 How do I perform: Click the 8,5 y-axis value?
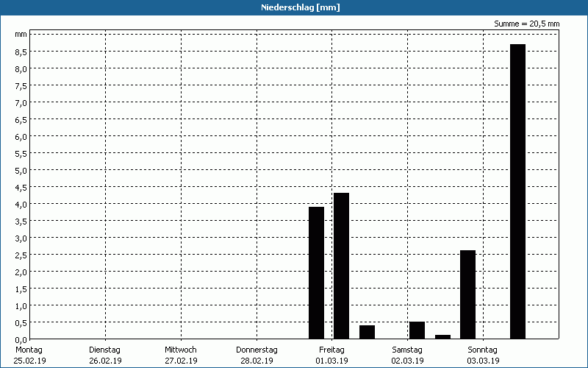(x=21, y=52)
